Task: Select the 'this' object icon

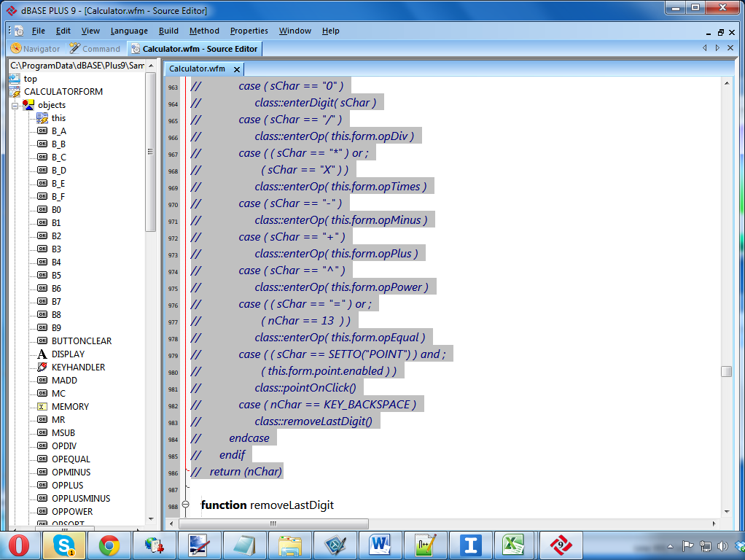Action: pyautogui.click(x=42, y=118)
